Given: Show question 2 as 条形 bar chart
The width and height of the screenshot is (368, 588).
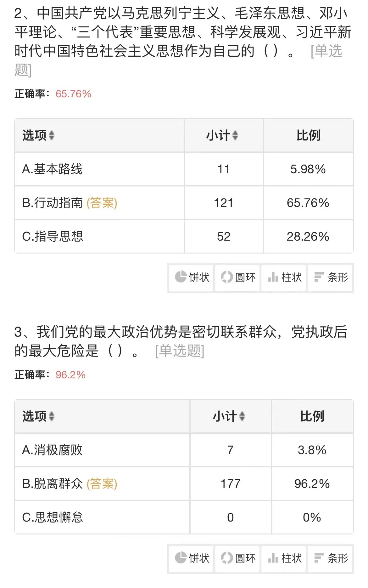Looking at the screenshot, I should pos(330,278).
